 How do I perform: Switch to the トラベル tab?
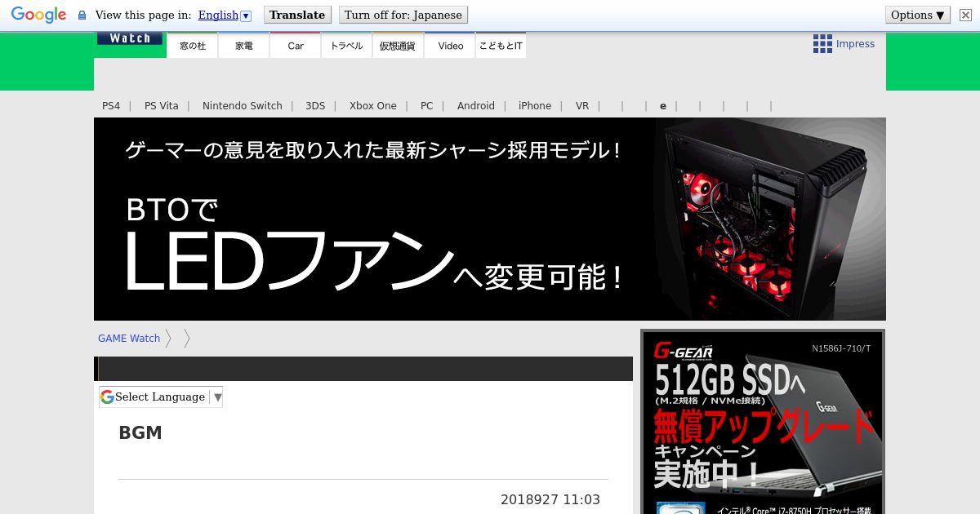click(347, 46)
